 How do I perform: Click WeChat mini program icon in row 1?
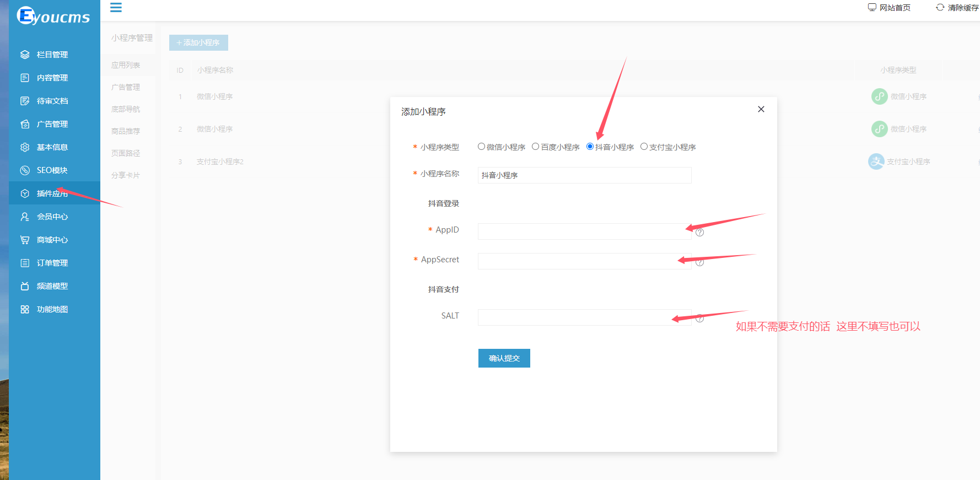pyautogui.click(x=879, y=96)
